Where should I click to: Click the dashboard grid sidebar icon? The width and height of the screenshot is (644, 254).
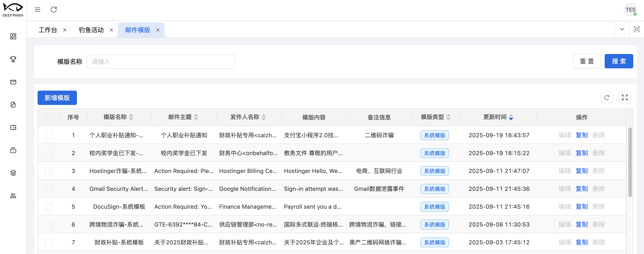tap(13, 36)
